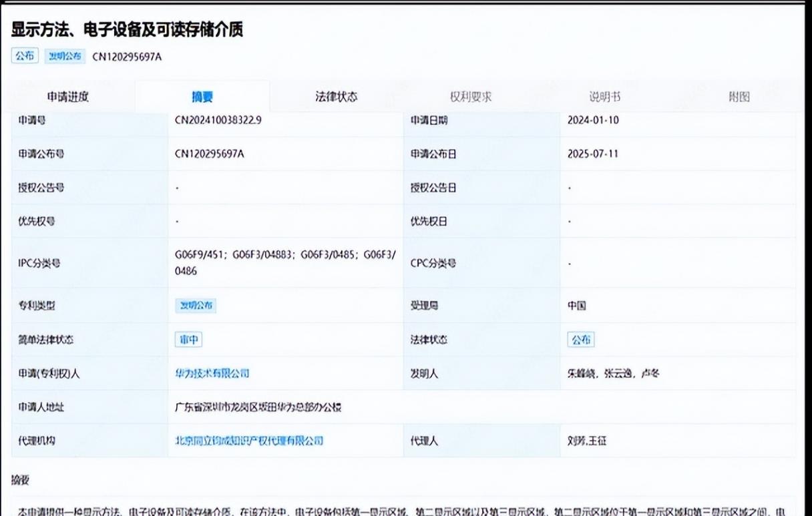Screen dimensions: 812x516
Task: Open the 申请进度 tab
Action: tap(67, 97)
